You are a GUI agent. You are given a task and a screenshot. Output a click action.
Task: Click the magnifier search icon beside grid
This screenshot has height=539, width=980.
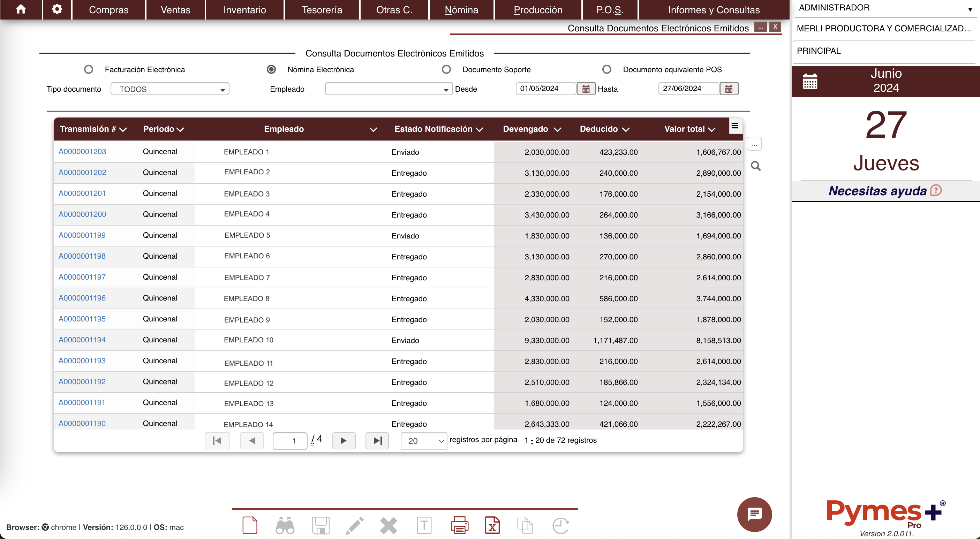click(x=755, y=166)
